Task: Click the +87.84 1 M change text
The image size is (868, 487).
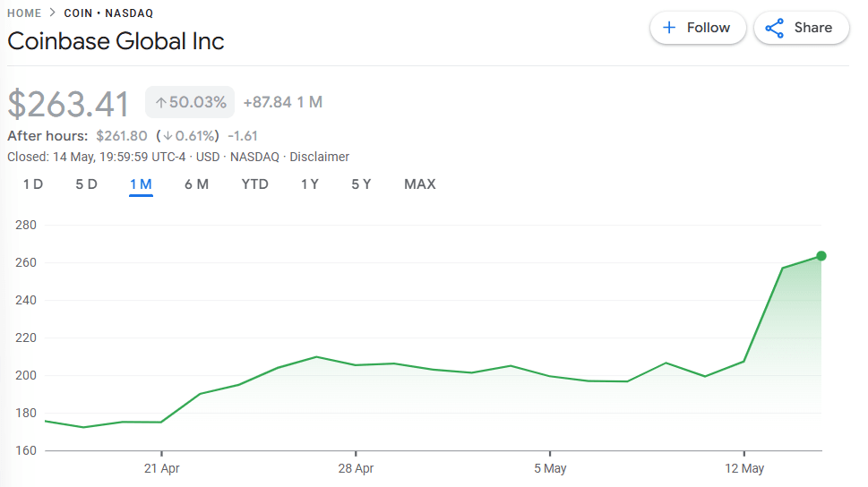Action: click(283, 102)
